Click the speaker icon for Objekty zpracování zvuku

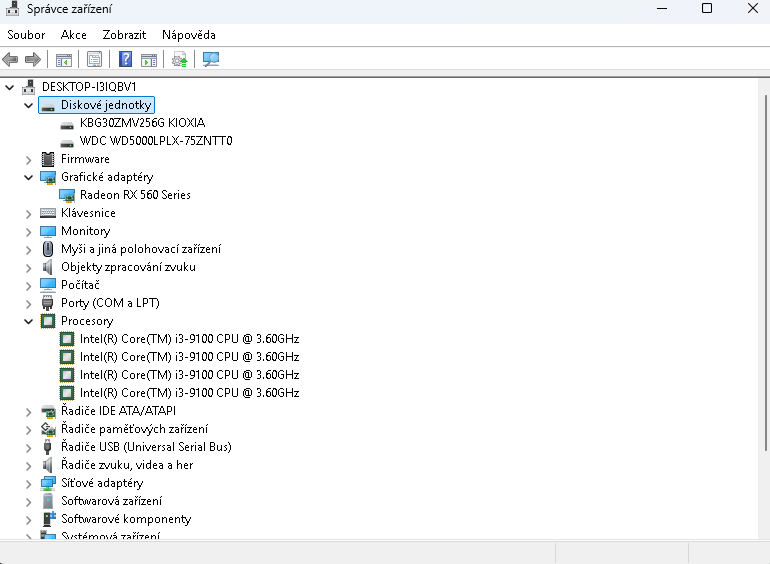[48, 267]
